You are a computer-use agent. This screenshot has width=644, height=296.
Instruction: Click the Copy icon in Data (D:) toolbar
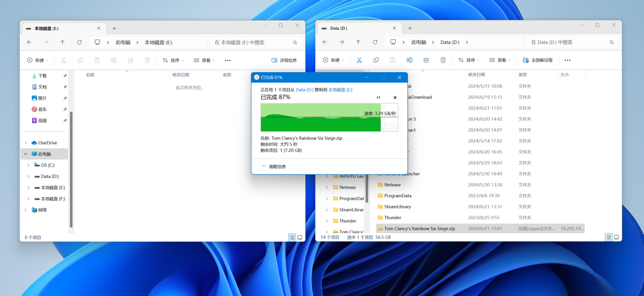click(x=376, y=60)
